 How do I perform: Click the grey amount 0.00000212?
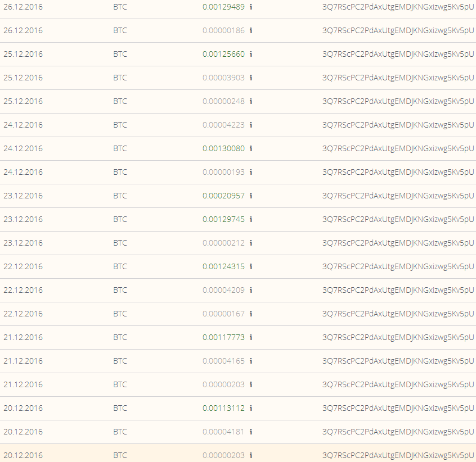(223, 243)
